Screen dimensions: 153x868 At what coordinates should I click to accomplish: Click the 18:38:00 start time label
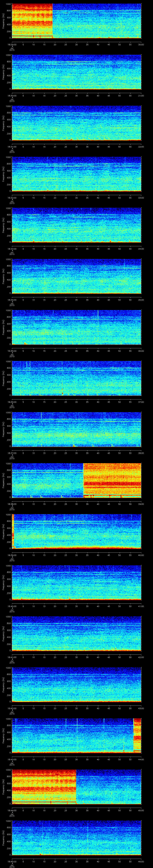[12, 504]
